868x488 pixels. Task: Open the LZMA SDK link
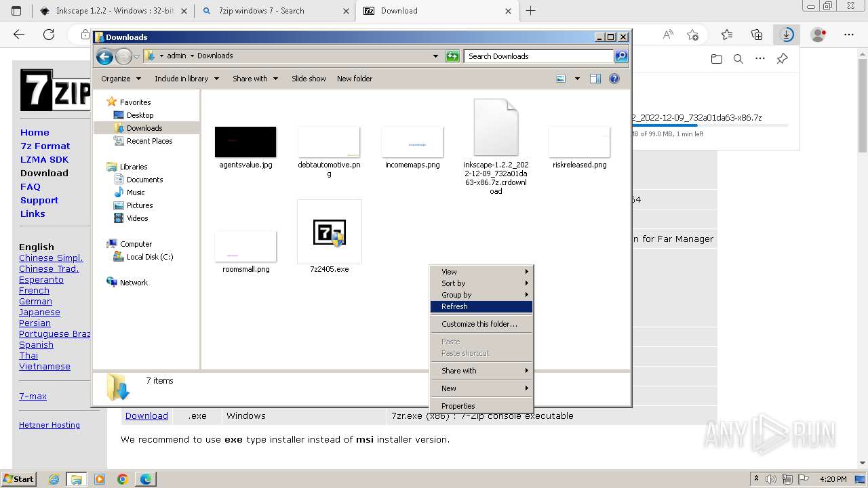tap(44, 159)
